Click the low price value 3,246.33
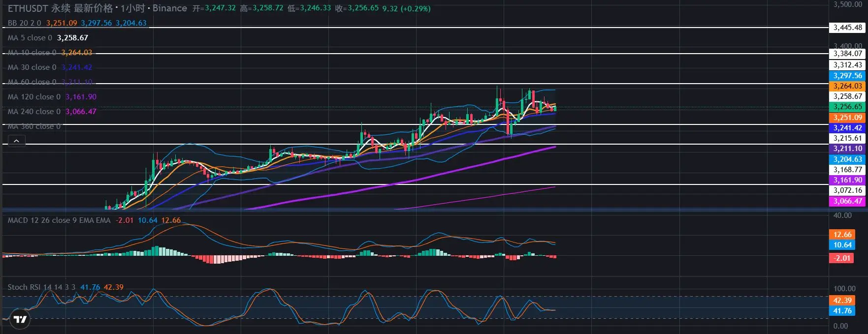868x334 pixels. [316, 8]
